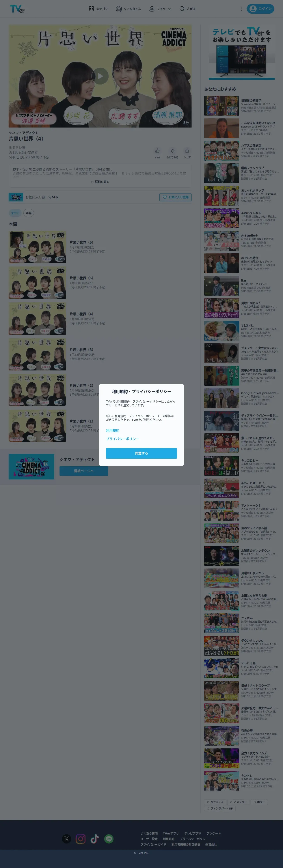The width and height of the screenshot is (283, 868).
Task: Open recommended アメトーーク!
Action: [x=242, y=511]
